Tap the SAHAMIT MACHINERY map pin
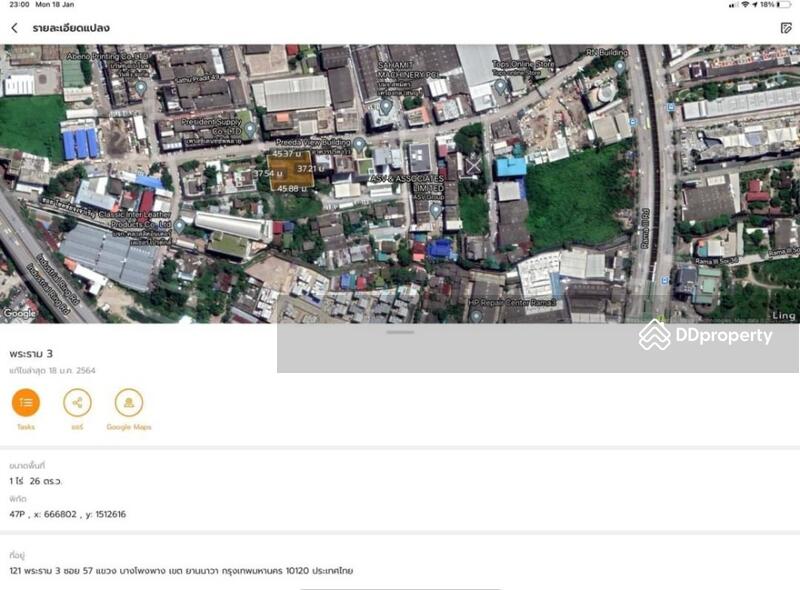The width and height of the screenshot is (800, 590). click(386, 106)
